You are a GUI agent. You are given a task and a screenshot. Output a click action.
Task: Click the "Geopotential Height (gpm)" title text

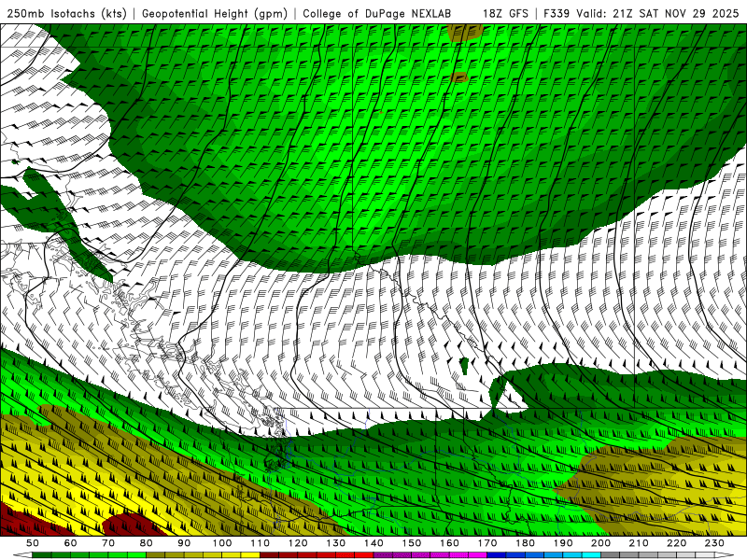[215, 13]
